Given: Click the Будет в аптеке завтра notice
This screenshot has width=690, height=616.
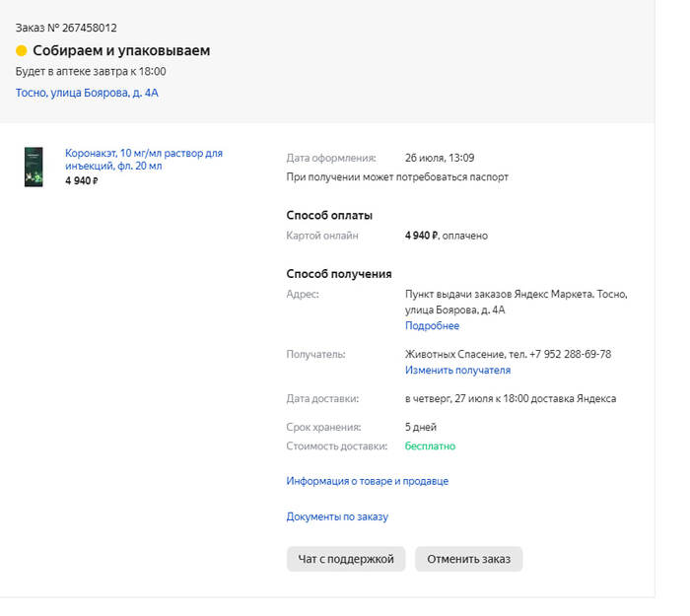Looking at the screenshot, I should [91, 72].
